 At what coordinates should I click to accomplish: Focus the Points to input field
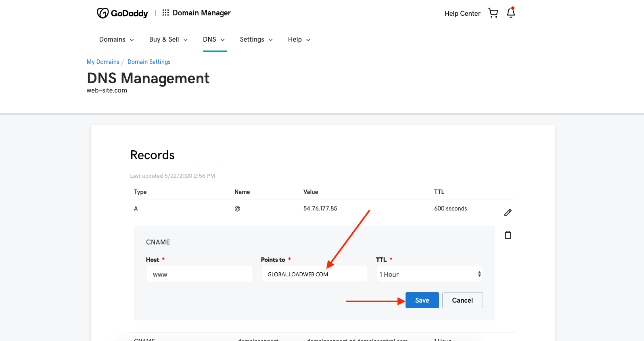click(x=314, y=274)
